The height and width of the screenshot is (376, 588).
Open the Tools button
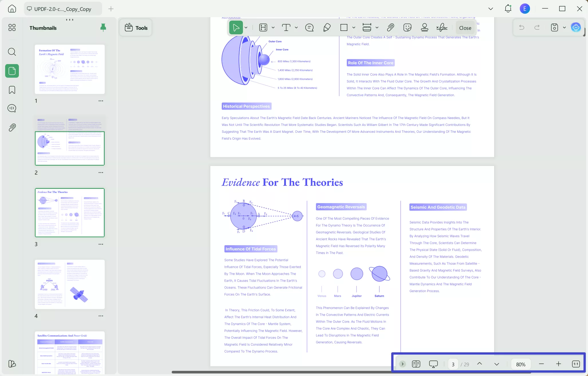136,28
